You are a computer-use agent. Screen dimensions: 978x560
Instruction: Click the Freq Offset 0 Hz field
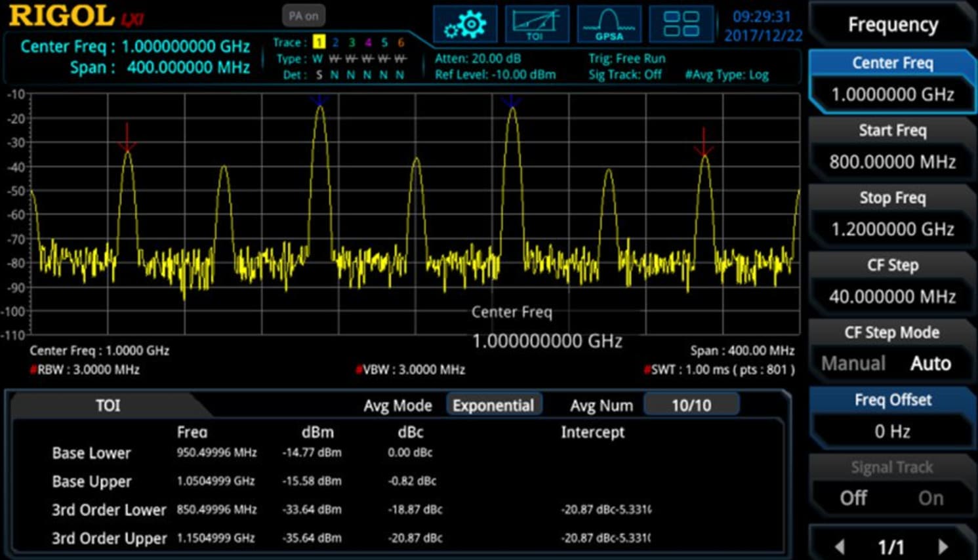tap(891, 431)
